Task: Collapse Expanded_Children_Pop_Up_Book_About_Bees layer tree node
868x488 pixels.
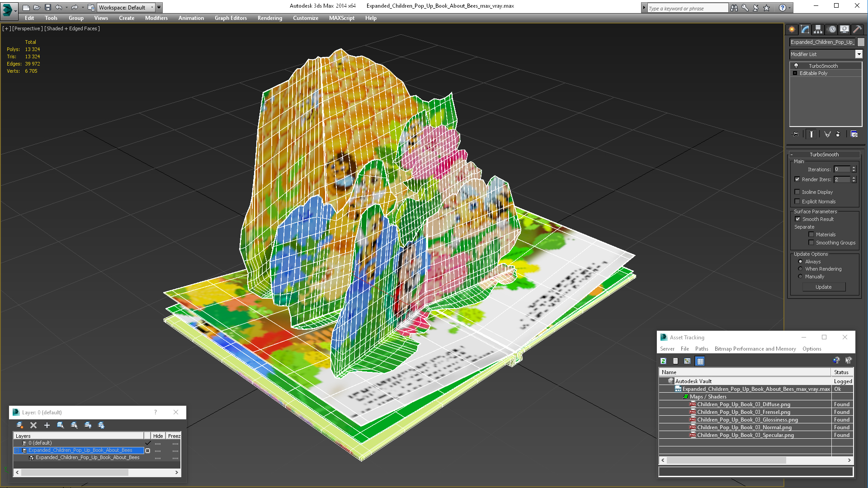Action: [x=17, y=450]
